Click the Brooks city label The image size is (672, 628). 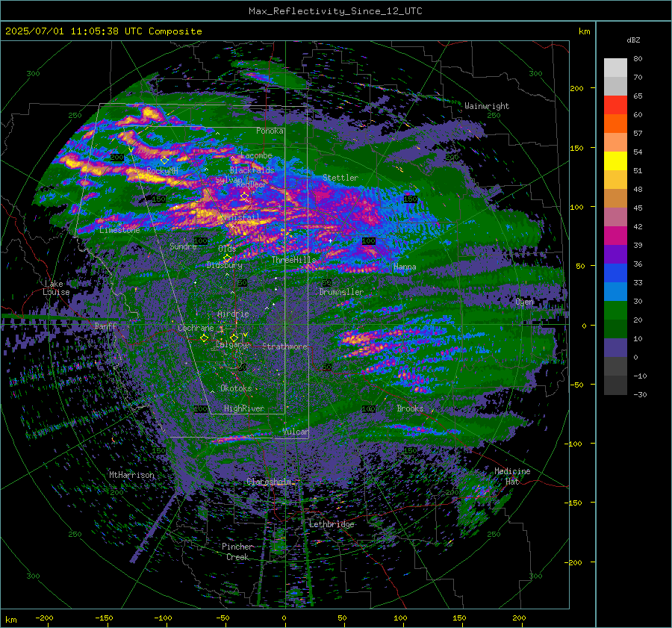[410, 408]
